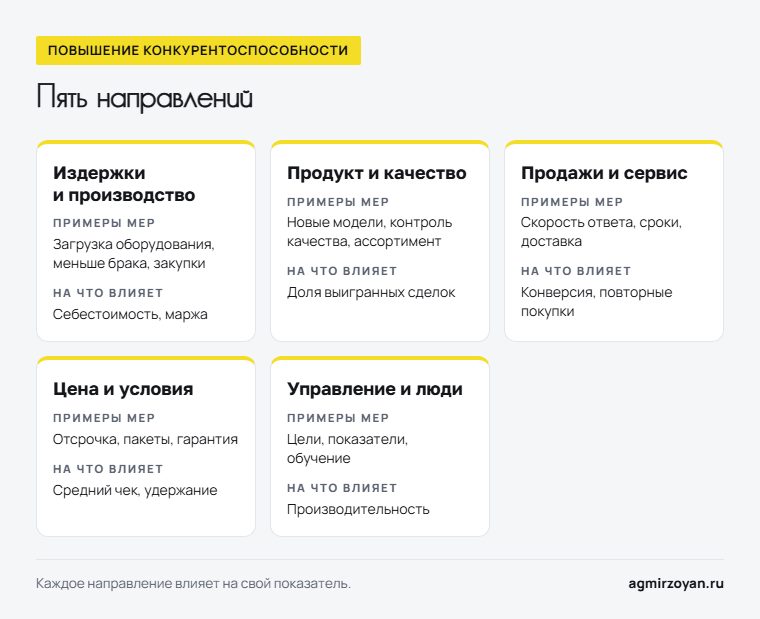Select 'Новые модели, контроль качества, ассортимент'
The height and width of the screenshot is (619, 760).
pos(369,232)
